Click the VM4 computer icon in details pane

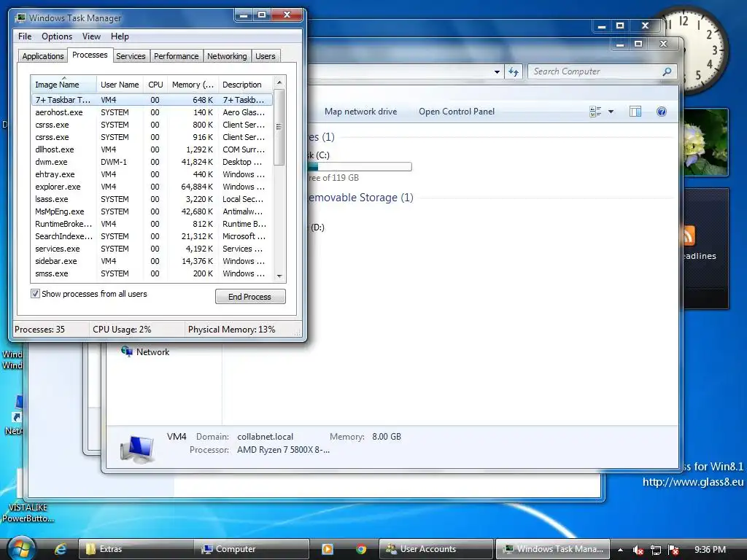click(x=137, y=449)
